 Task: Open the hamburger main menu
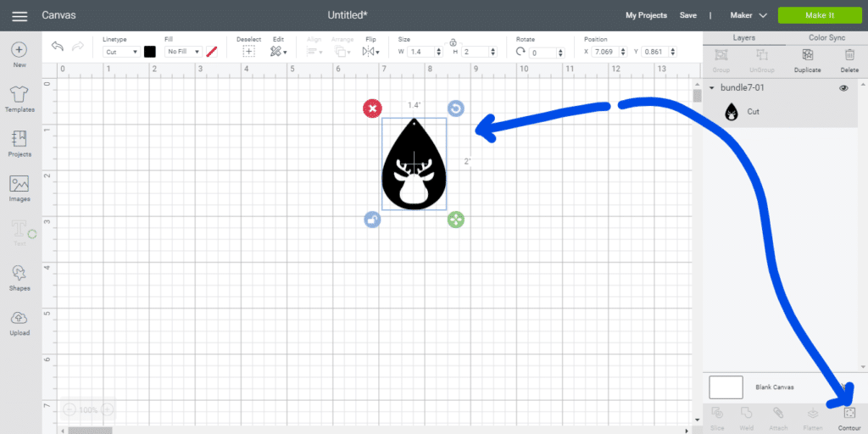(x=19, y=15)
